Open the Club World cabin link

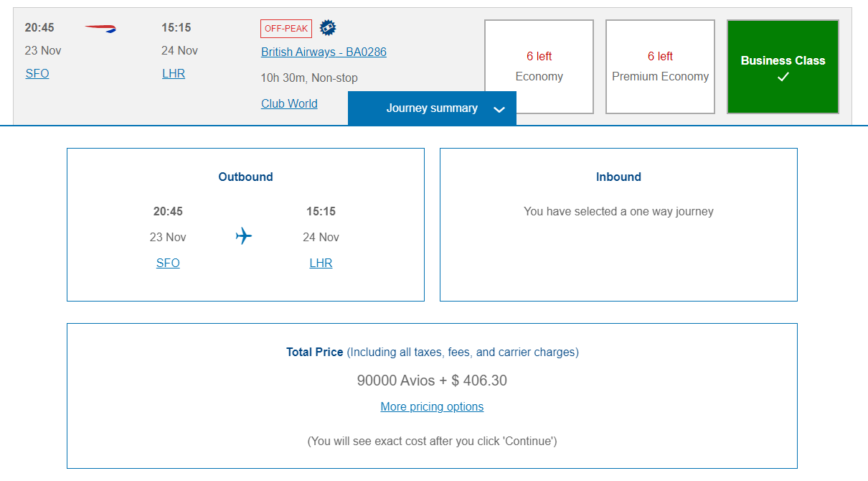(289, 103)
